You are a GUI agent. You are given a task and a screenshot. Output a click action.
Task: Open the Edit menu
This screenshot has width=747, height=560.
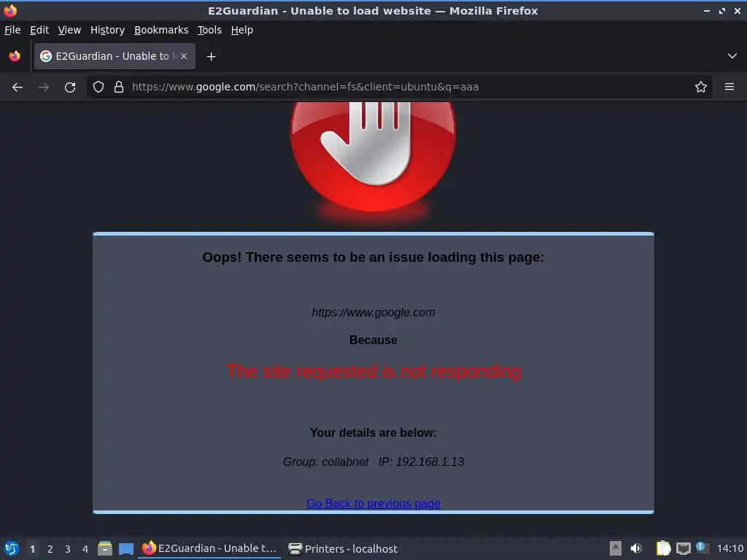point(39,30)
